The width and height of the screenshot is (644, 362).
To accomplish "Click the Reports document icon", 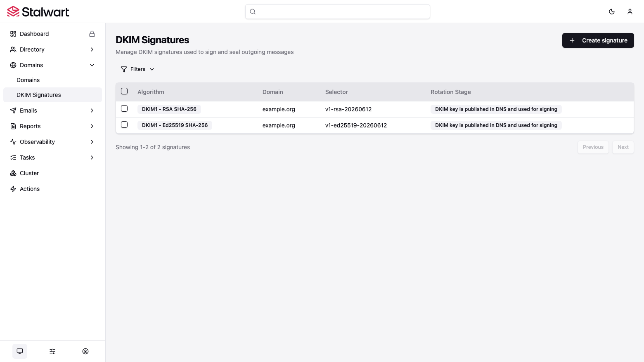I will point(13,126).
